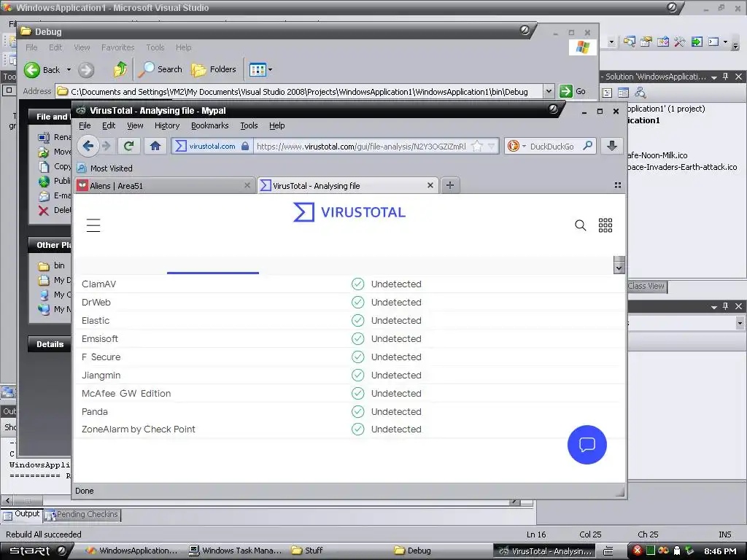Select the ZoneAlarm by Check Point row

coord(350,429)
